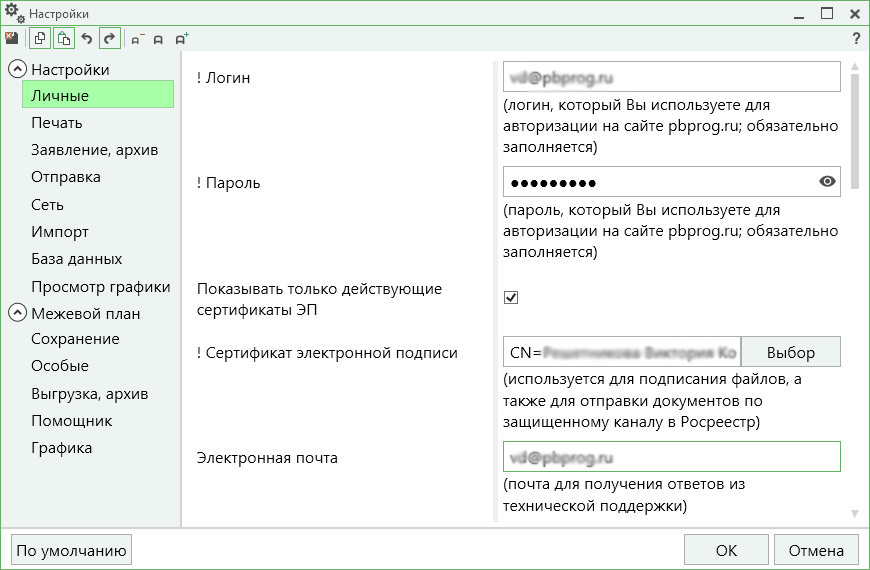Click the '! Сертификат электронной подписи' label
The image size is (870, 570).
(327, 353)
